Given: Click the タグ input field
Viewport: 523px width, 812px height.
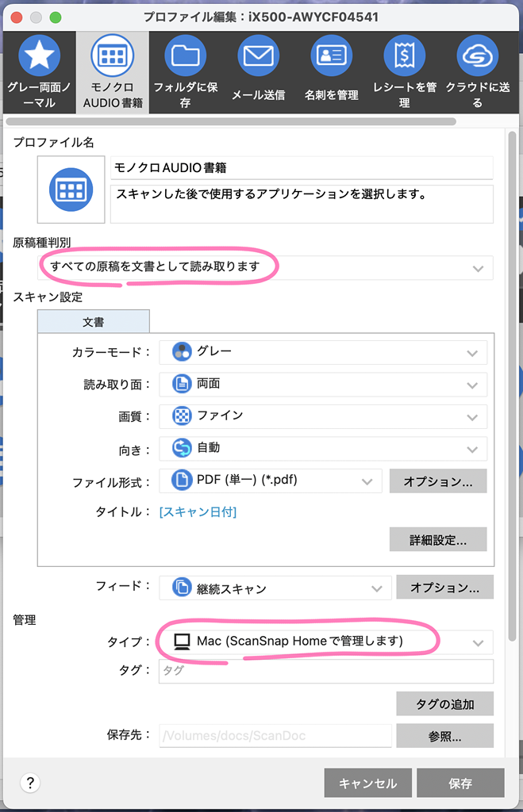Looking at the screenshot, I should pyautogui.click(x=325, y=671).
